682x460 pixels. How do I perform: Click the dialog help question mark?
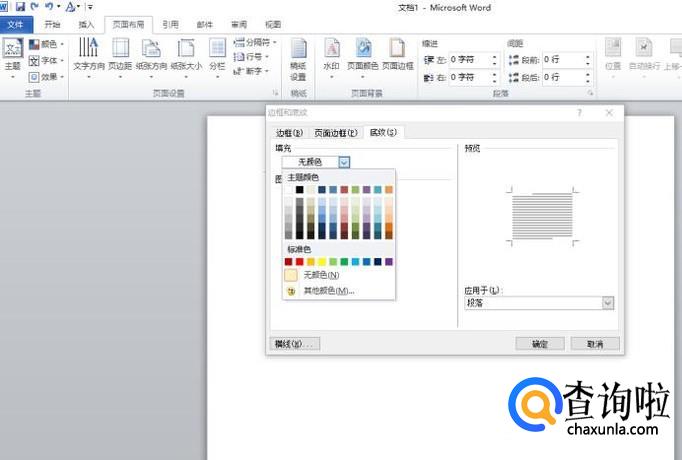(579, 113)
